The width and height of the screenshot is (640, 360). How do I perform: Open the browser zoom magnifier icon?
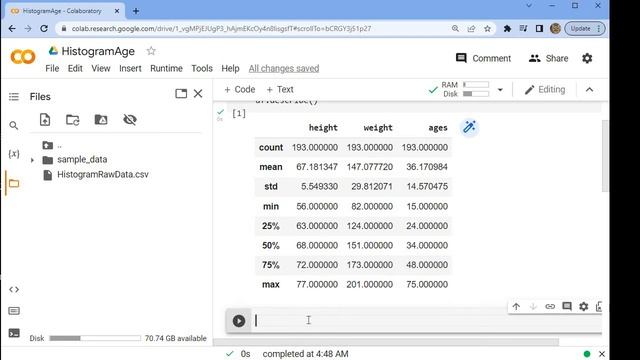coord(455,29)
